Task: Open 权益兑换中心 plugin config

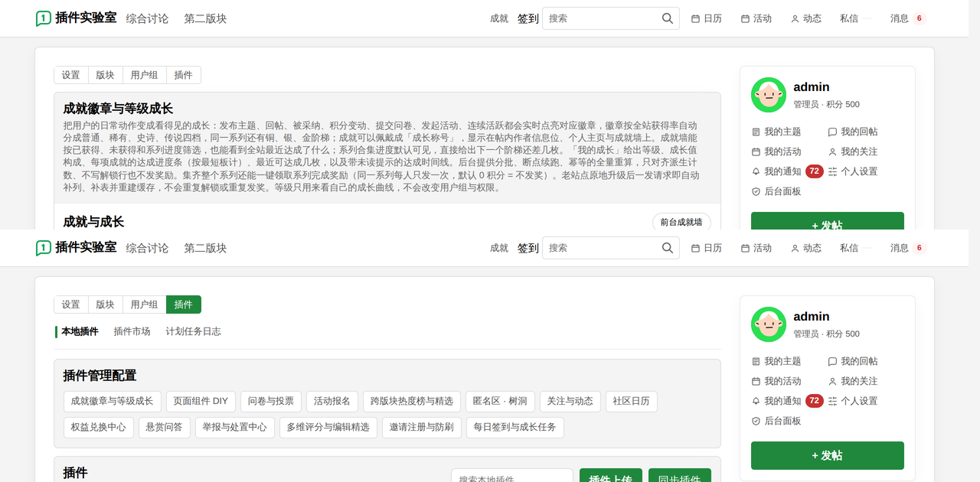Action: click(99, 427)
